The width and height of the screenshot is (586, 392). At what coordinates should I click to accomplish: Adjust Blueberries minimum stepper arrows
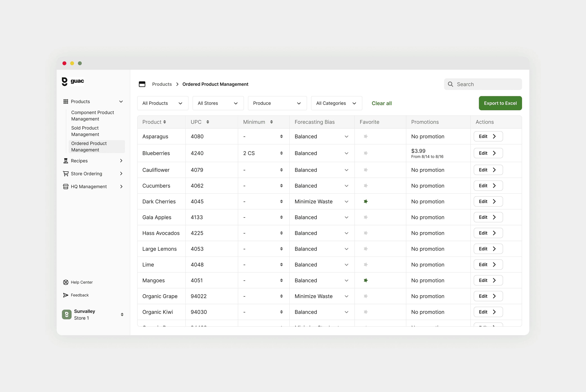click(281, 153)
